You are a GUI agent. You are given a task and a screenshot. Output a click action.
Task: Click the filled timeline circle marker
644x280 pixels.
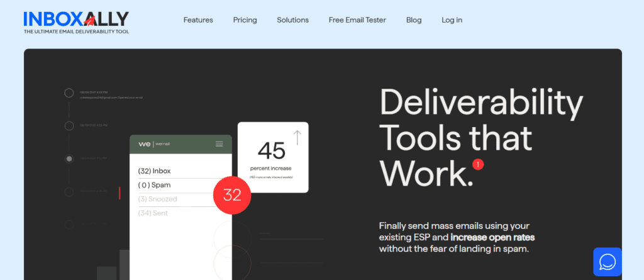click(69, 159)
